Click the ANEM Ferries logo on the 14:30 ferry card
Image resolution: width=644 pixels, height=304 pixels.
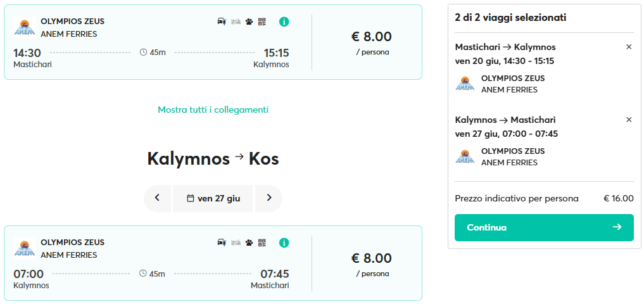pos(25,27)
